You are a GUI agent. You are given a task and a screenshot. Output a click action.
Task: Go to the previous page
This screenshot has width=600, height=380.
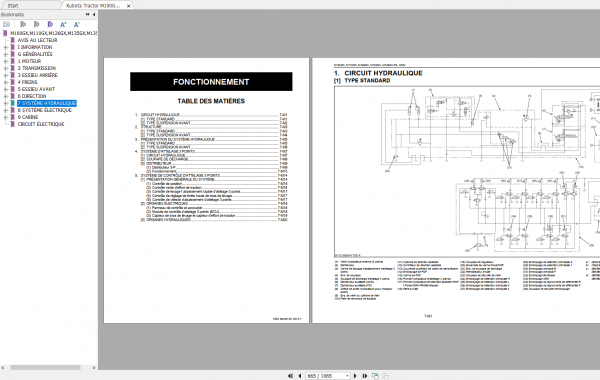300,376
